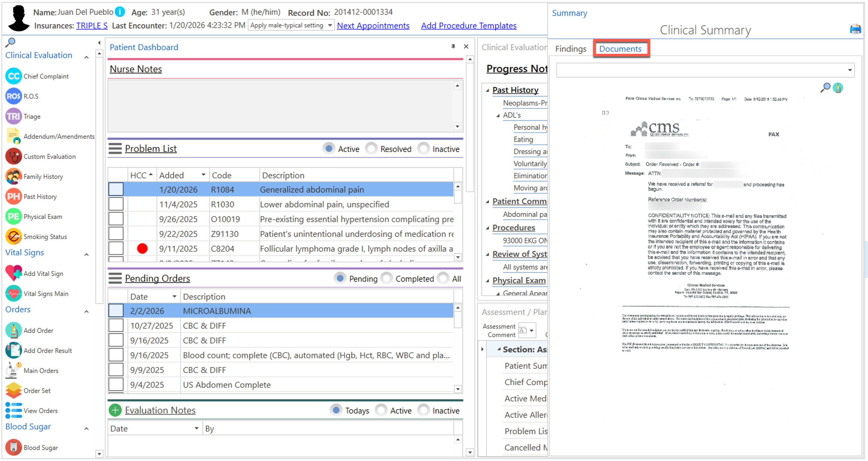This screenshot has height=461, width=868.
Task: Open Smoking Status icon
Action: pyautogui.click(x=13, y=237)
